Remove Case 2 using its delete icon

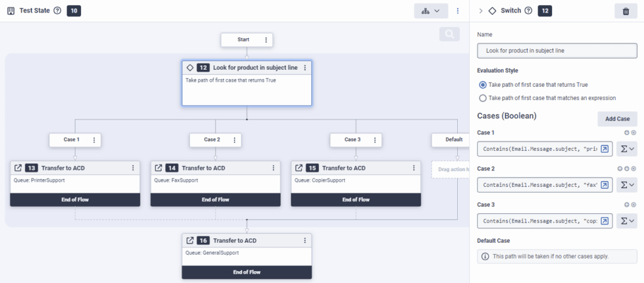(x=633, y=169)
